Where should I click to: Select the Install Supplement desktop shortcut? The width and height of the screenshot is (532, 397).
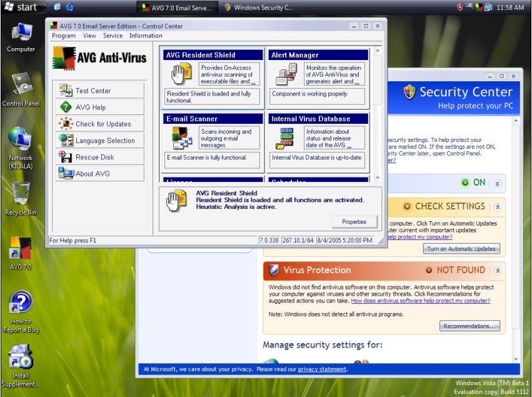(x=21, y=366)
